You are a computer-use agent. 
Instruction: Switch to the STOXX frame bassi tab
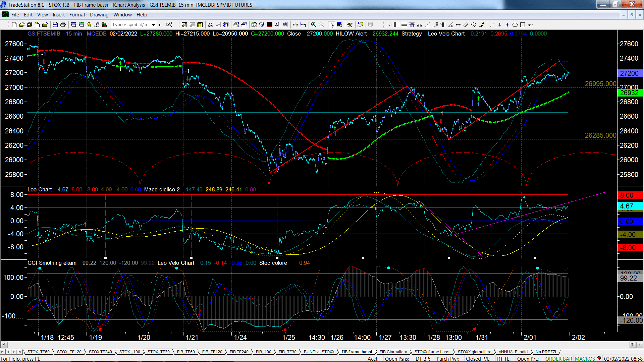[432, 352]
